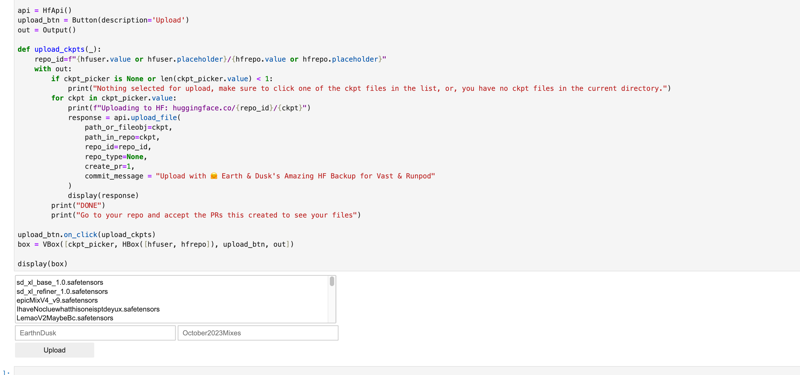Click the commit_message string line
The width and height of the screenshot is (800, 375).
coord(260,176)
